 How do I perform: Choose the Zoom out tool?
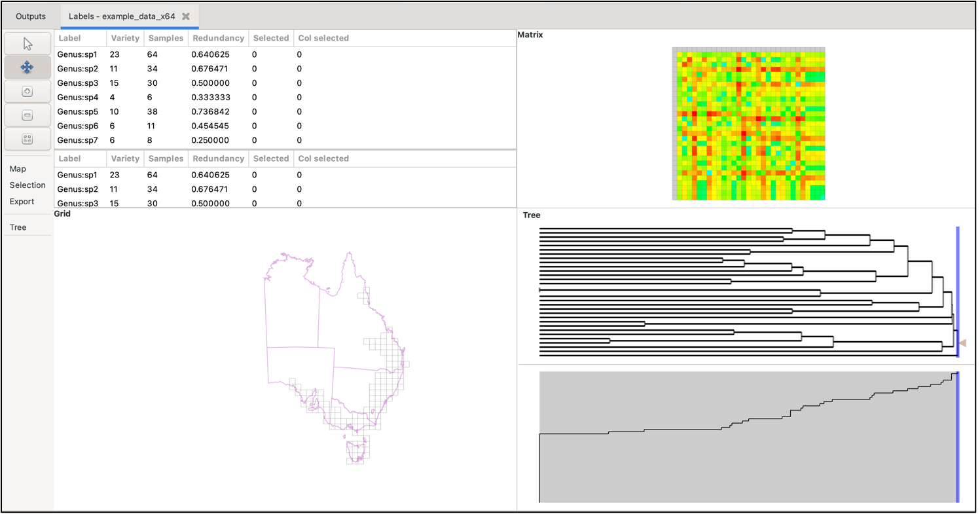point(27,115)
